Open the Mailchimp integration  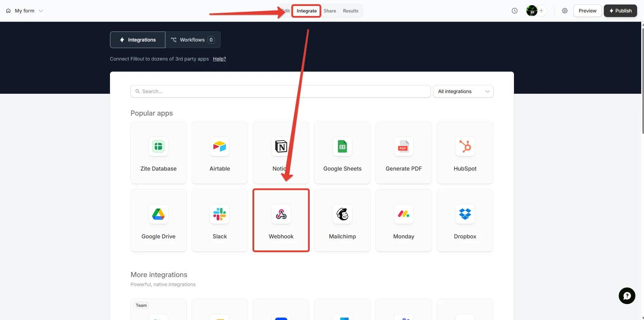pos(342,220)
